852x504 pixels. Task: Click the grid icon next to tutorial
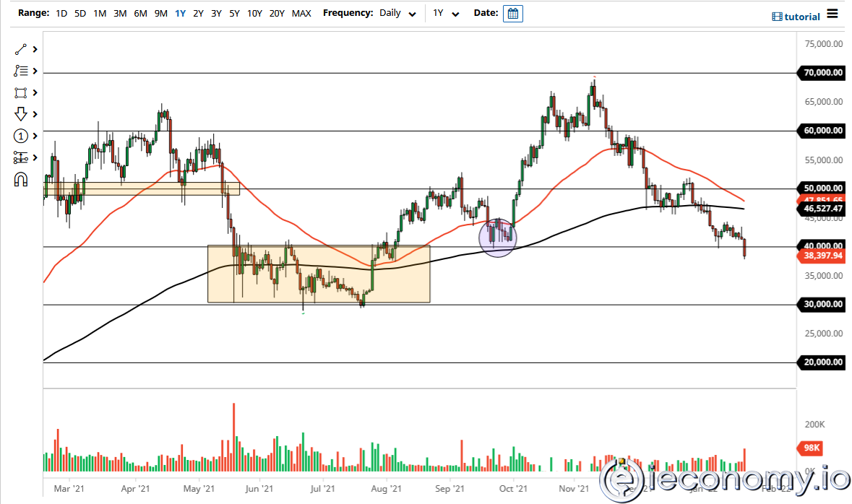[x=778, y=17]
